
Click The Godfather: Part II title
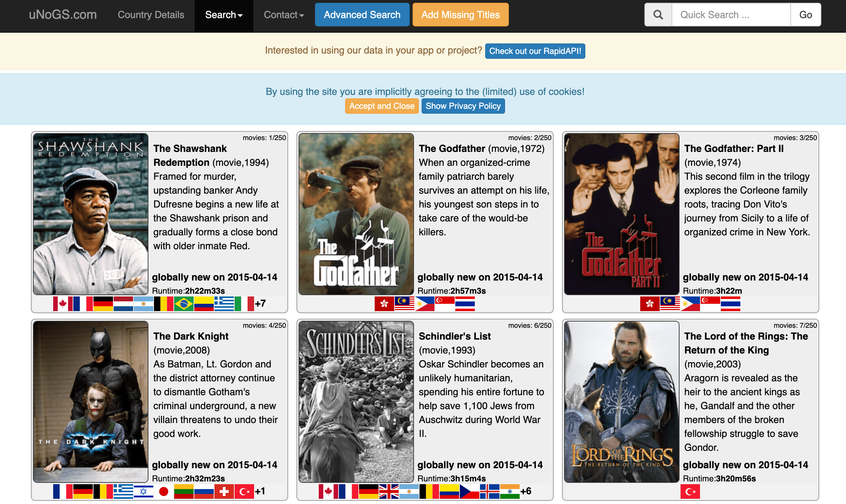(734, 148)
